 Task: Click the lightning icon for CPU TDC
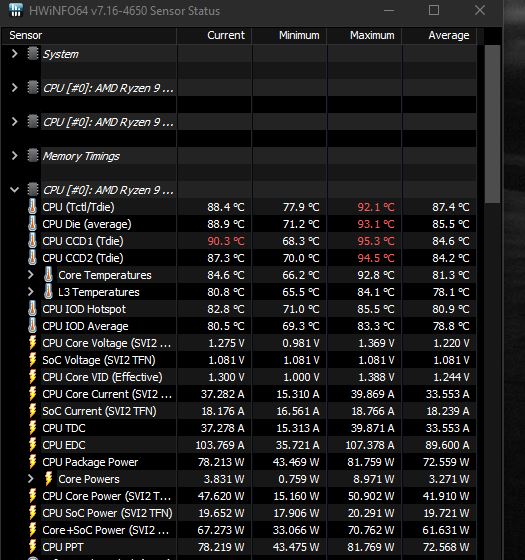[32, 428]
